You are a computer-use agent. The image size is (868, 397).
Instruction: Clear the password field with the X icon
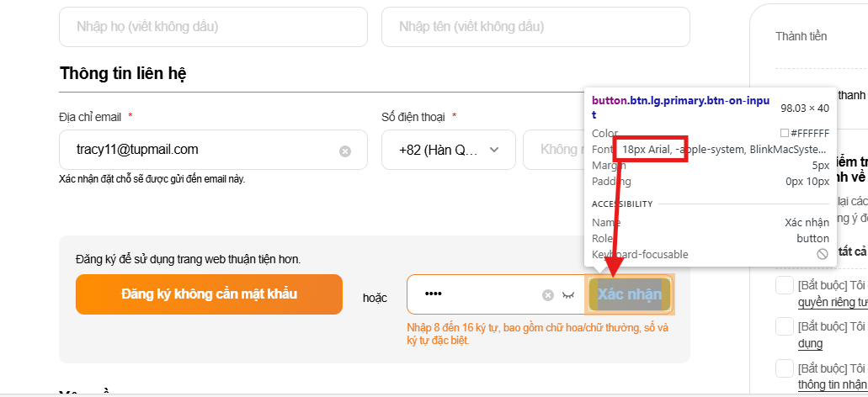(547, 294)
